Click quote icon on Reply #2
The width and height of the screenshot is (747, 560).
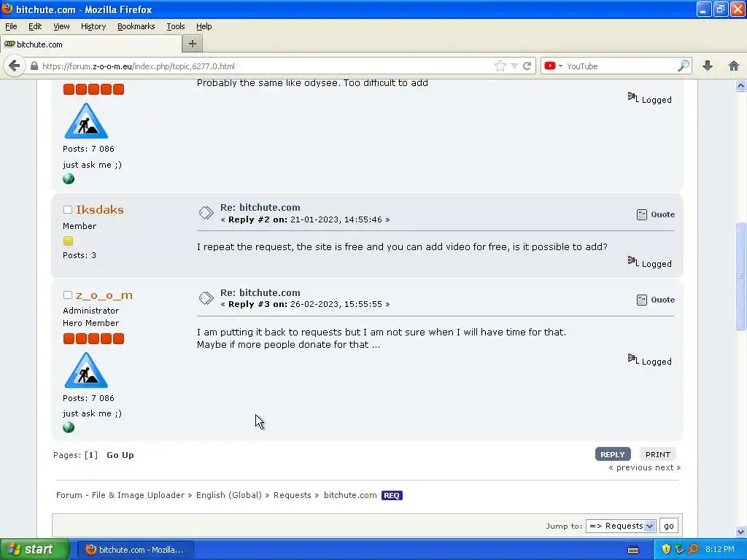tap(642, 214)
